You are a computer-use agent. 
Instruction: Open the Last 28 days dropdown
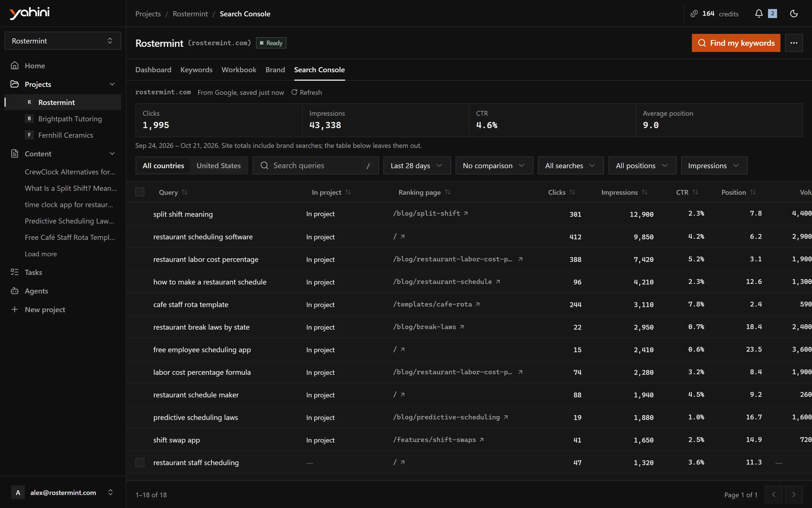pyautogui.click(x=417, y=165)
